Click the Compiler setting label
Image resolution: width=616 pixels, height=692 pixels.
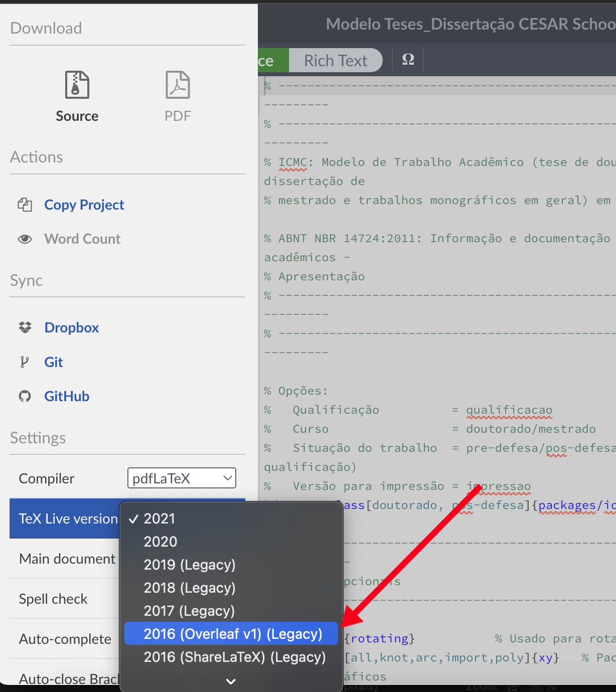[x=47, y=478]
